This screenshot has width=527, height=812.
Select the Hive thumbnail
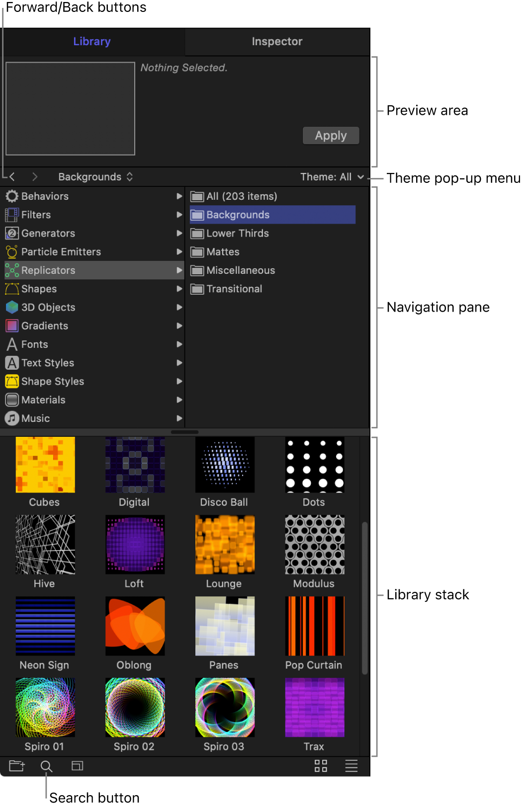[x=45, y=545]
